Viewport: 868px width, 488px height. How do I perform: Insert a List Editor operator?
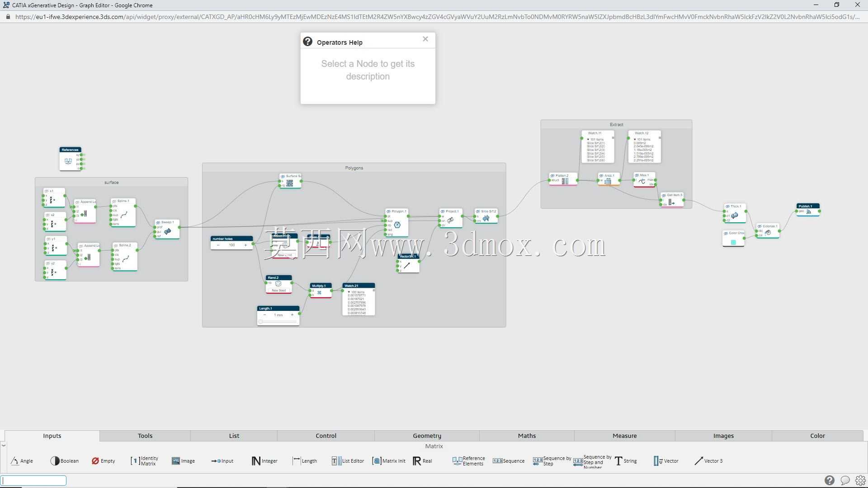tap(348, 461)
